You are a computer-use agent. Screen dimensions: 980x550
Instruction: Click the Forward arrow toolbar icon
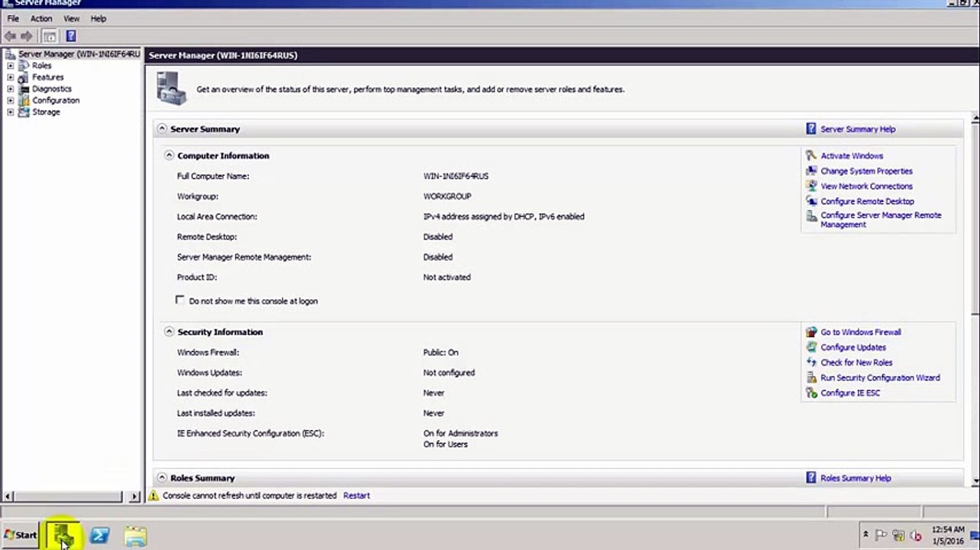(27, 36)
